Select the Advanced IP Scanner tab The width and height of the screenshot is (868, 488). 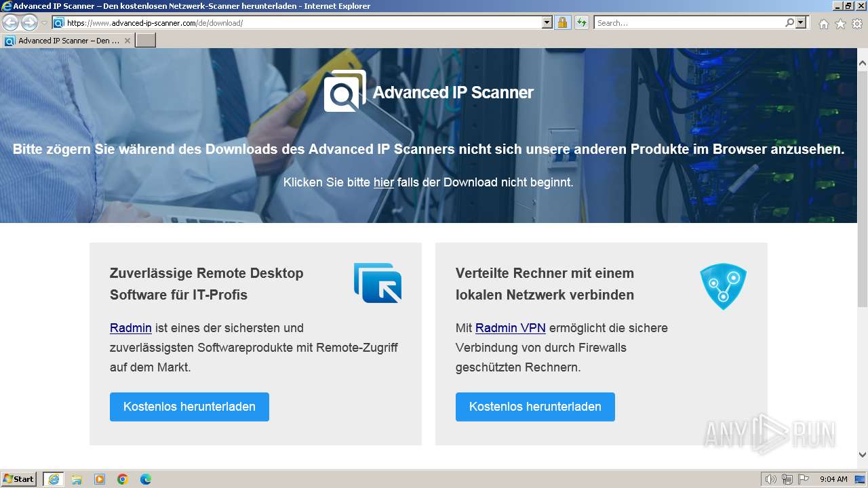tap(67, 41)
